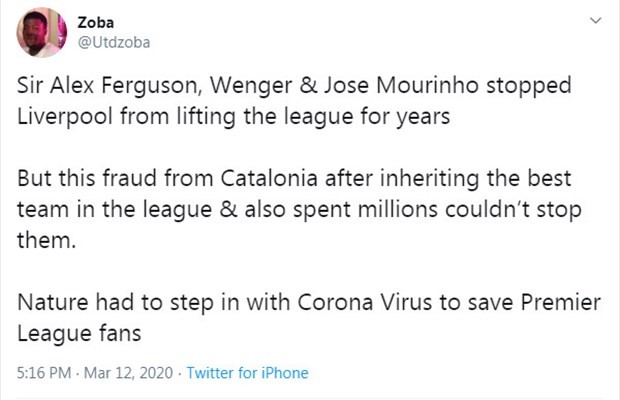Screen dimensions: 620x400
Task: Open the tweet options chevron menu
Action: pos(597,20)
